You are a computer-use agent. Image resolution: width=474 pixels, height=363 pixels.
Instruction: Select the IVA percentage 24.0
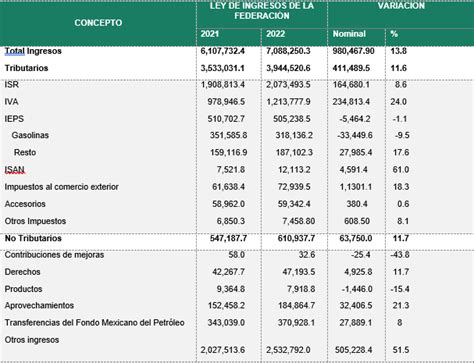pyautogui.click(x=398, y=102)
